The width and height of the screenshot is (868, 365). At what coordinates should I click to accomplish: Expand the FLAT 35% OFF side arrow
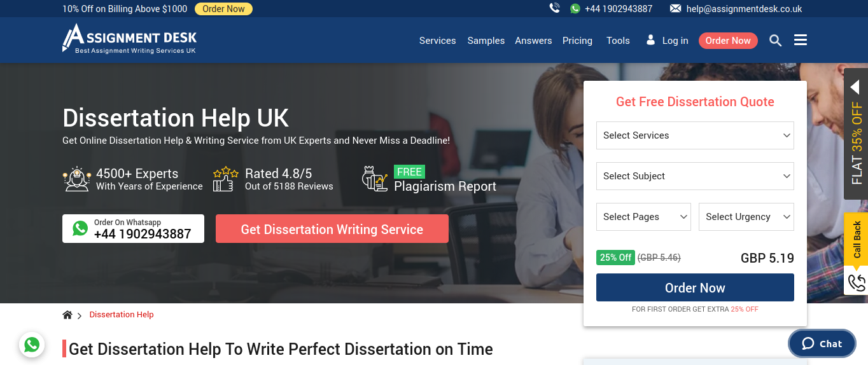pos(855,86)
